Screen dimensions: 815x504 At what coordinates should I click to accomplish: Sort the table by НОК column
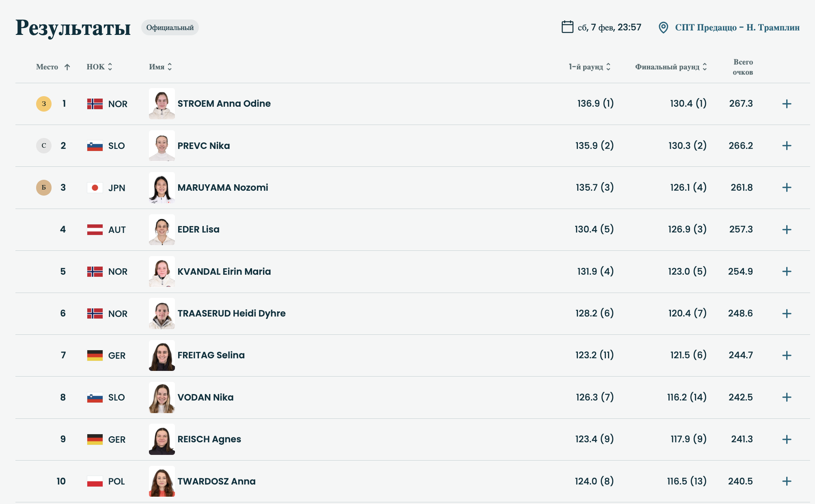pos(99,67)
